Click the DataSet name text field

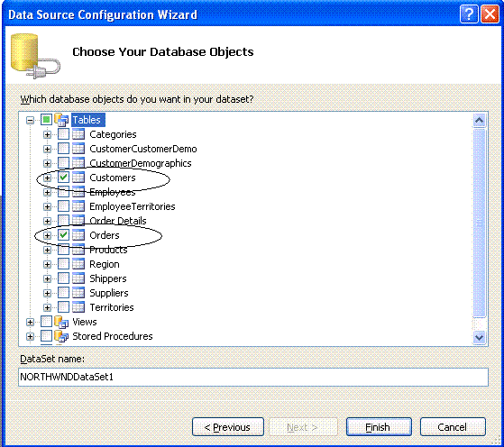point(253,377)
